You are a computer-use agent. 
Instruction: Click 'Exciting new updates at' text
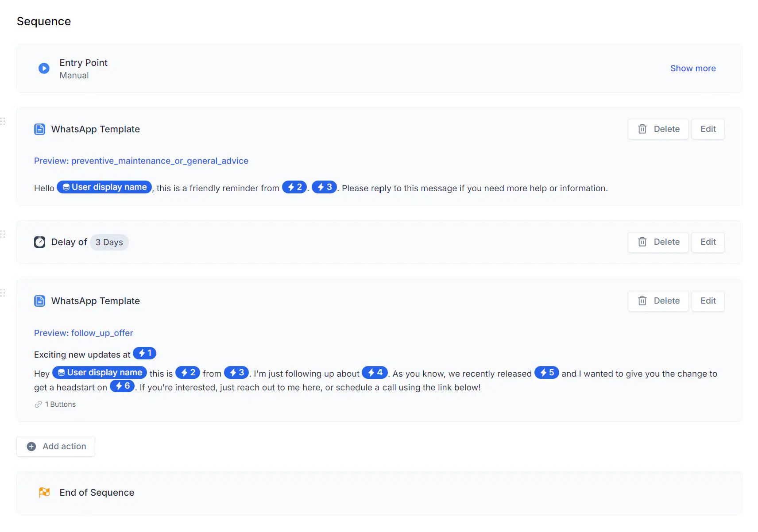(x=82, y=355)
